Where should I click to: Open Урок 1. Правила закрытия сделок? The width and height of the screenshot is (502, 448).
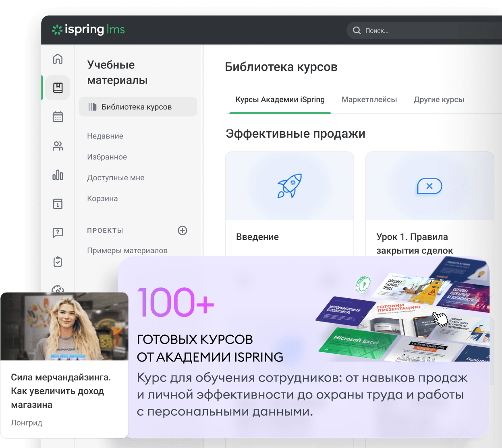point(429,204)
